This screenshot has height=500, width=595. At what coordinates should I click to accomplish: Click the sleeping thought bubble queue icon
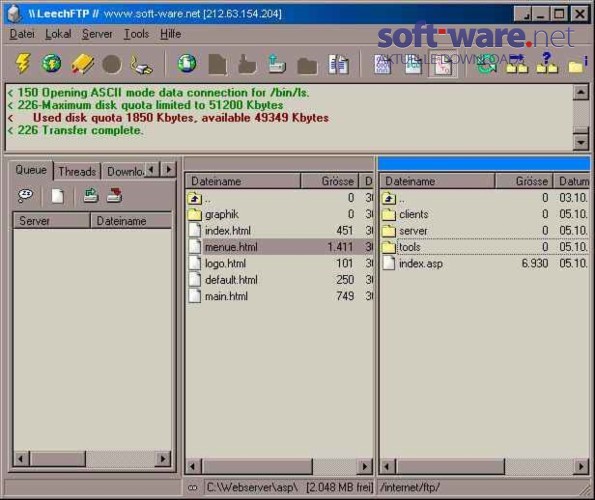click(x=25, y=195)
